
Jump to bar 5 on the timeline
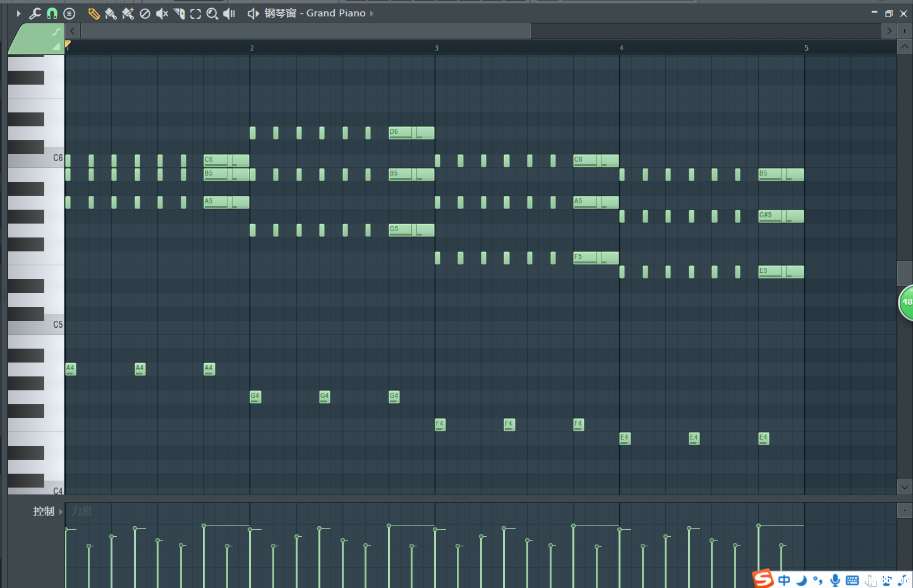[x=806, y=48]
